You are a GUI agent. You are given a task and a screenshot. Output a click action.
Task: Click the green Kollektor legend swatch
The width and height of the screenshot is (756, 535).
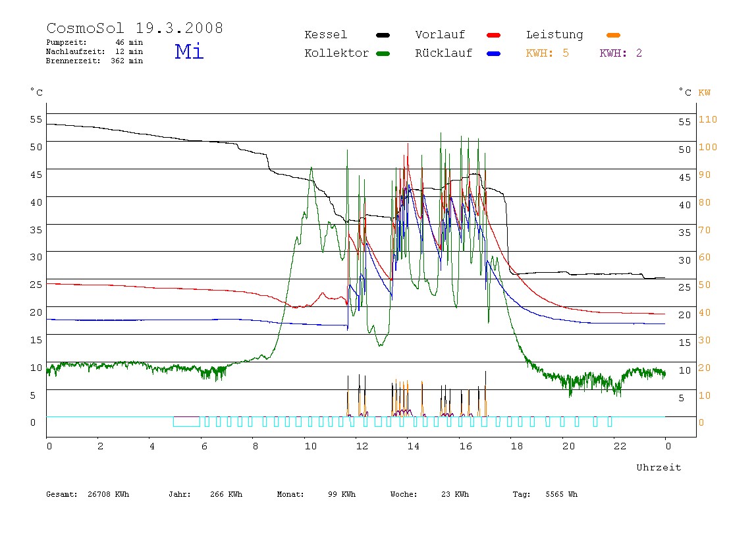pyautogui.click(x=383, y=53)
